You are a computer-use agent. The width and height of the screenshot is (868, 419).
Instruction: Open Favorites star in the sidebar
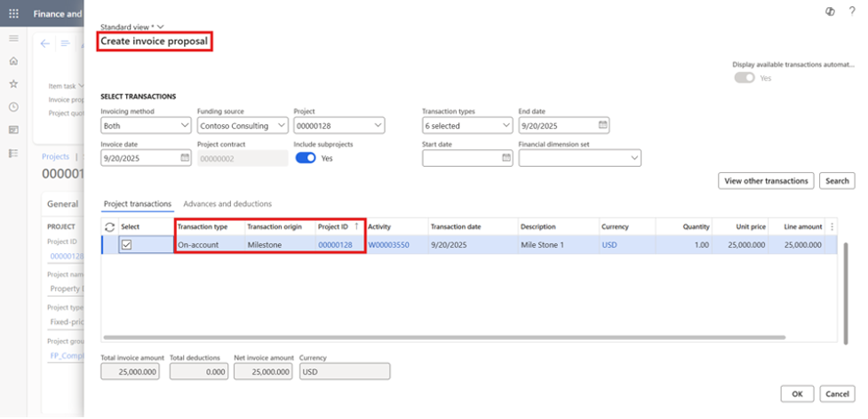pyautogui.click(x=14, y=84)
